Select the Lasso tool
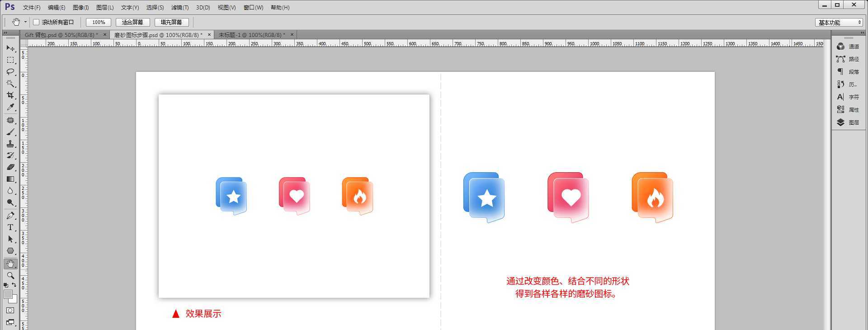 [10, 71]
